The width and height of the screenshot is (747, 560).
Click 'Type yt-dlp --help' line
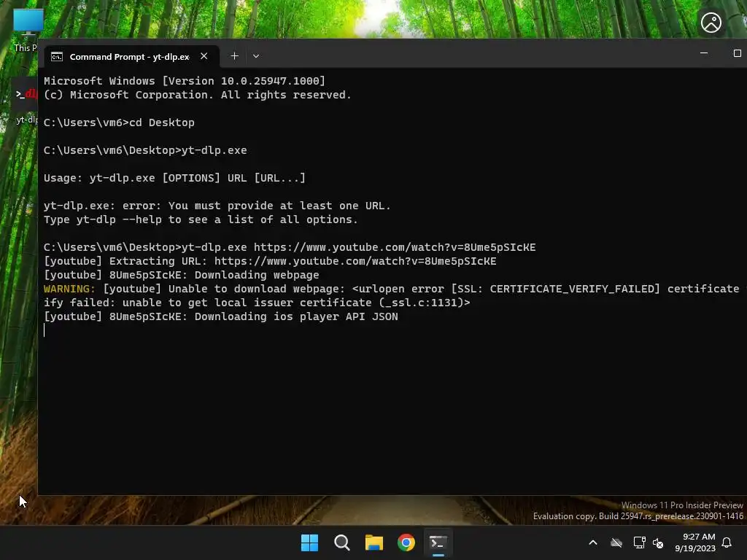[201, 219]
